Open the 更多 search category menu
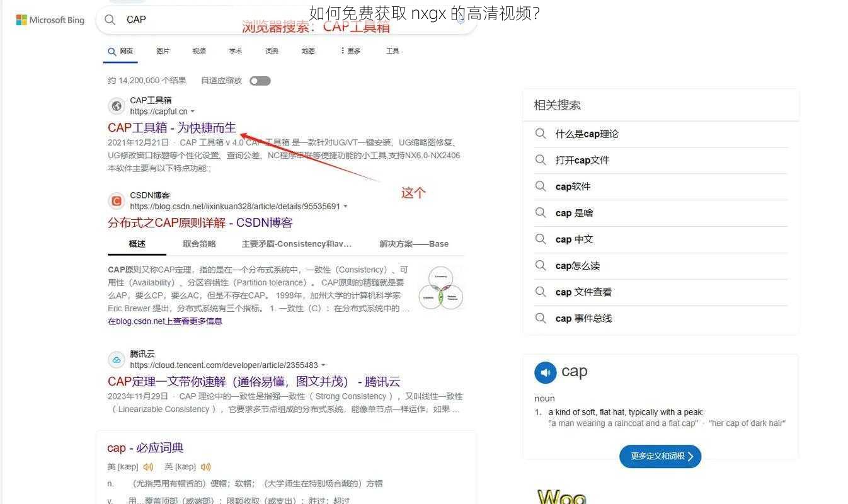Screen dimensions: 848x504 pos(350,51)
